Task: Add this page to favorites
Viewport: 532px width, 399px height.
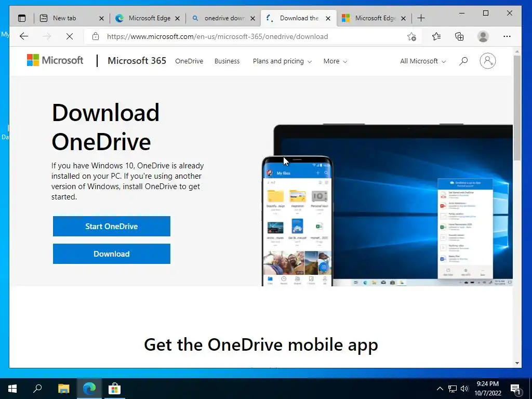Action: pos(411,36)
